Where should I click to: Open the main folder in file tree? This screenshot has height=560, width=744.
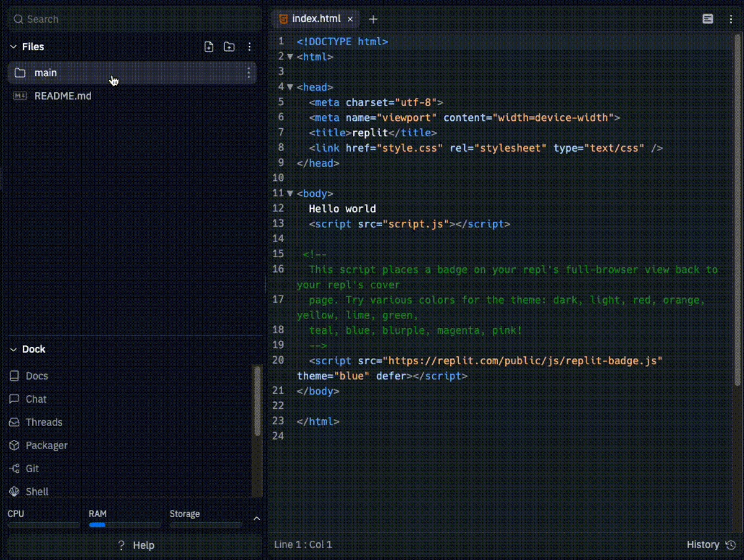click(132, 73)
